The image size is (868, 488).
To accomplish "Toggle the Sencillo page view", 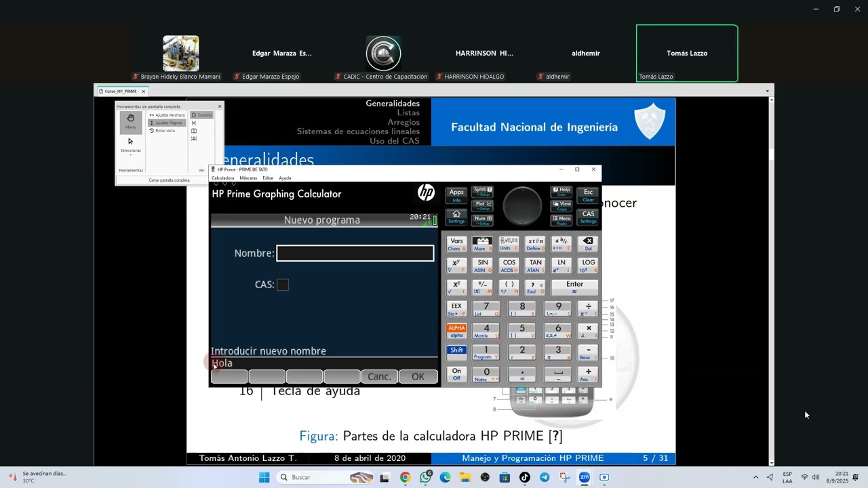I will pyautogui.click(x=201, y=115).
